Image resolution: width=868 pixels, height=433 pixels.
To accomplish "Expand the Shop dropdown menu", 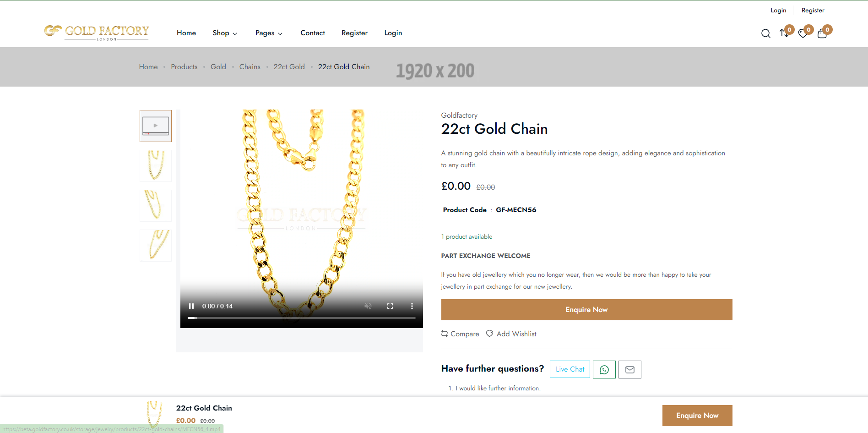I will point(225,33).
